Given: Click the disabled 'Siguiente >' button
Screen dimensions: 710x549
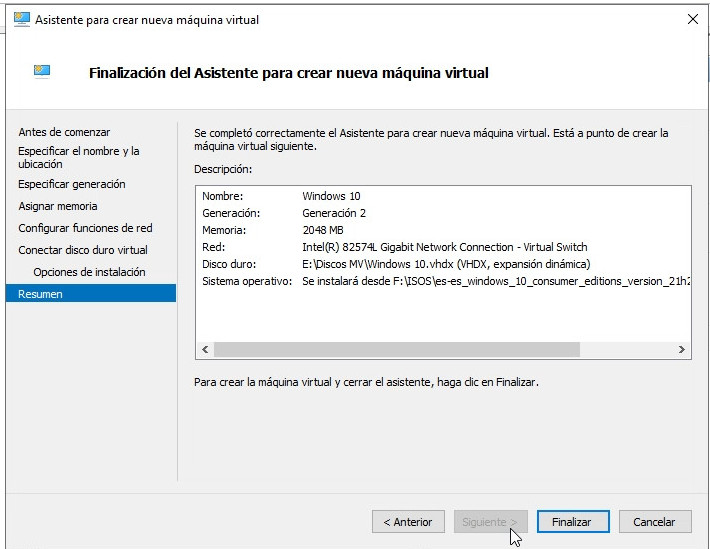Looking at the screenshot, I should [x=490, y=522].
